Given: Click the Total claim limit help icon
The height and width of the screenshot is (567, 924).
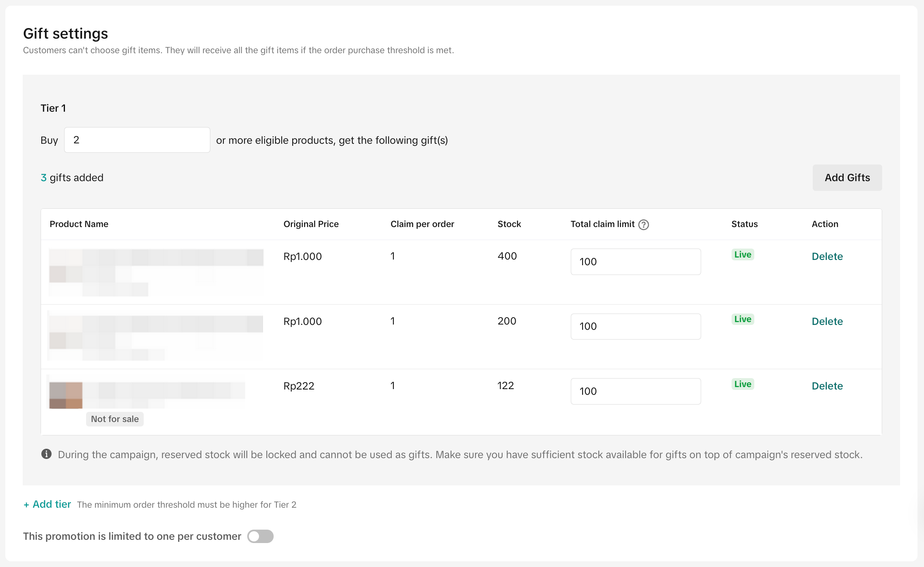Looking at the screenshot, I should [x=643, y=225].
